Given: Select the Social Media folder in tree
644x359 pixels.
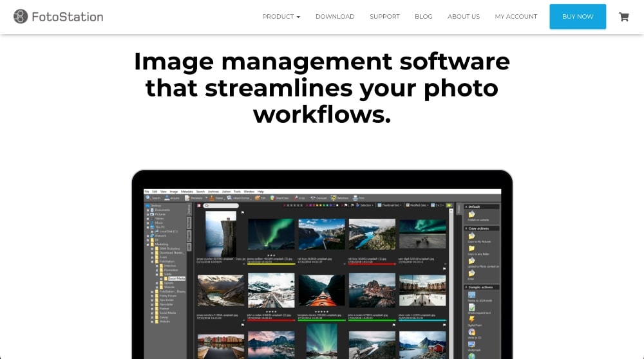Looking at the screenshot, I should pyautogui.click(x=176, y=279).
